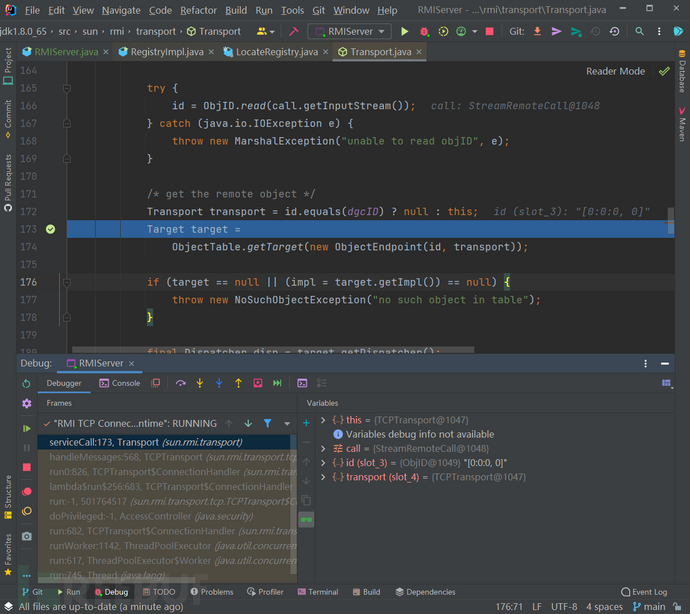The height and width of the screenshot is (614, 690).
Task: Toggle thread filter funnel icon in Frames
Action: pyautogui.click(x=267, y=423)
